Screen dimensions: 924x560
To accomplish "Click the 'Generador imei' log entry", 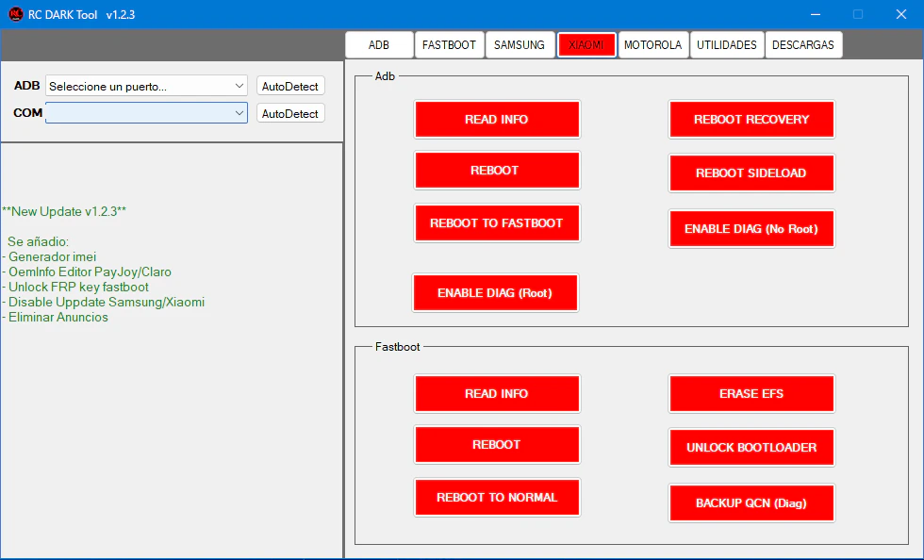I will click(x=49, y=257).
